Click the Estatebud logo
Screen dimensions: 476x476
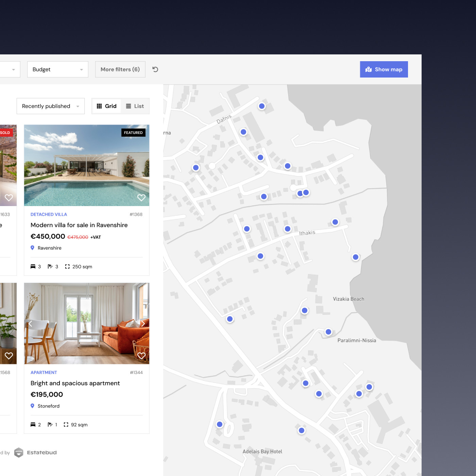[x=36, y=453]
